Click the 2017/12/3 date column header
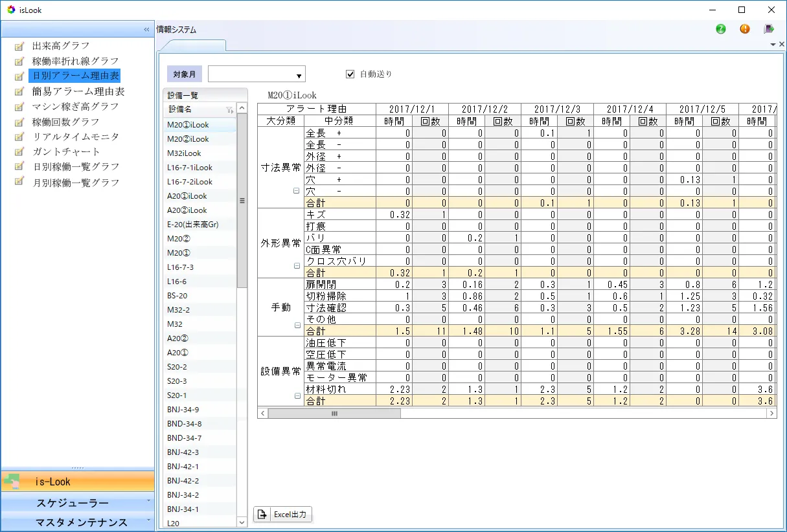787x532 pixels. [x=557, y=109]
